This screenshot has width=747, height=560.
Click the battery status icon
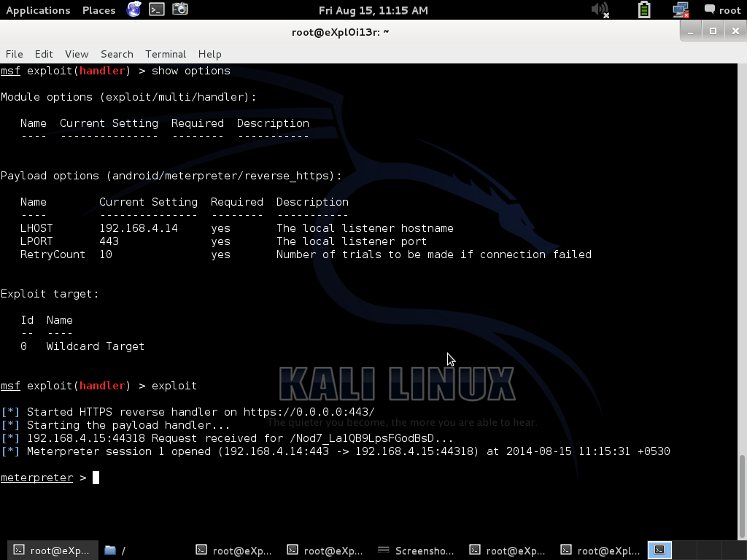(644, 9)
